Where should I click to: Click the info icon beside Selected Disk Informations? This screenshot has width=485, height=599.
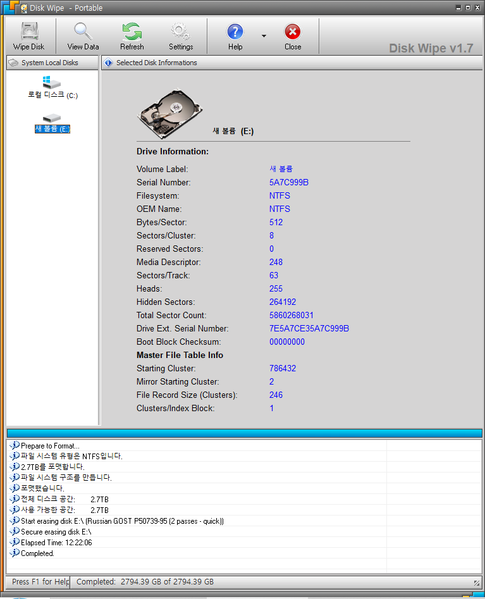click(108, 63)
